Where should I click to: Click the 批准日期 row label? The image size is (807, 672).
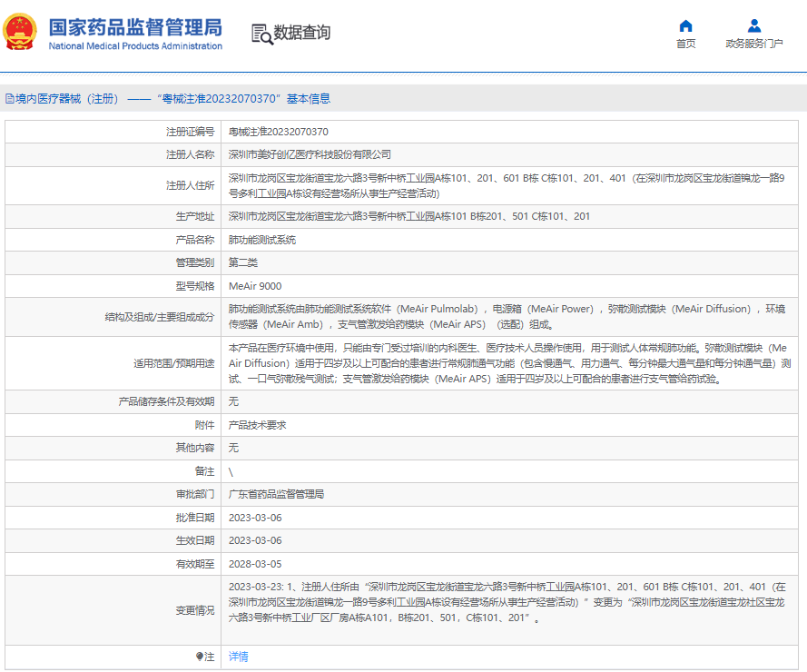pyautogui.click(x=195, y=518)
